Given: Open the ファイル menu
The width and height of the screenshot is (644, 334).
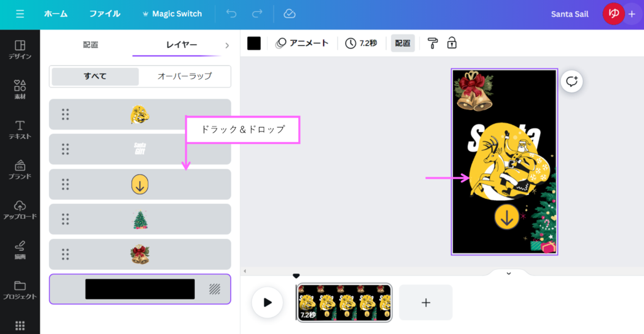Looking at the screenshot, I should pyautogui.click(x=105, y=14).
